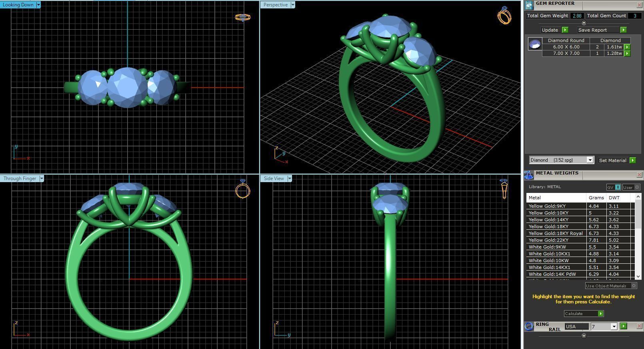Collapse the Gem Reporter panel with the round arrow
This screenshot has width=644, height=349.
pos(584,23)
